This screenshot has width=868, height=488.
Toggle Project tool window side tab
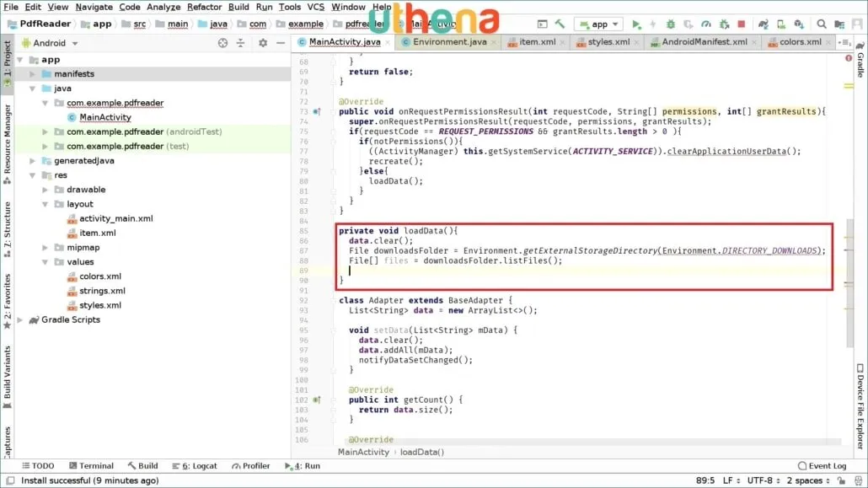[x=8, y=62]
